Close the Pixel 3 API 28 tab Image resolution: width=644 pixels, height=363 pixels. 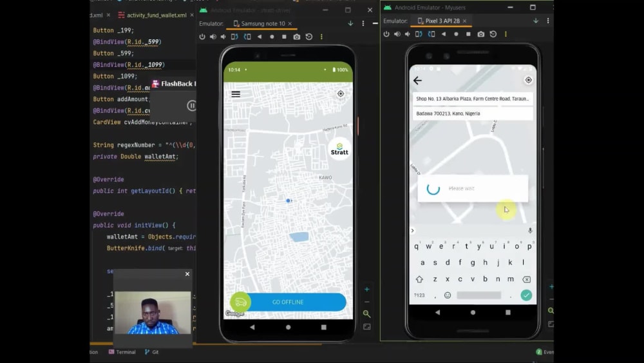point(464,21)
